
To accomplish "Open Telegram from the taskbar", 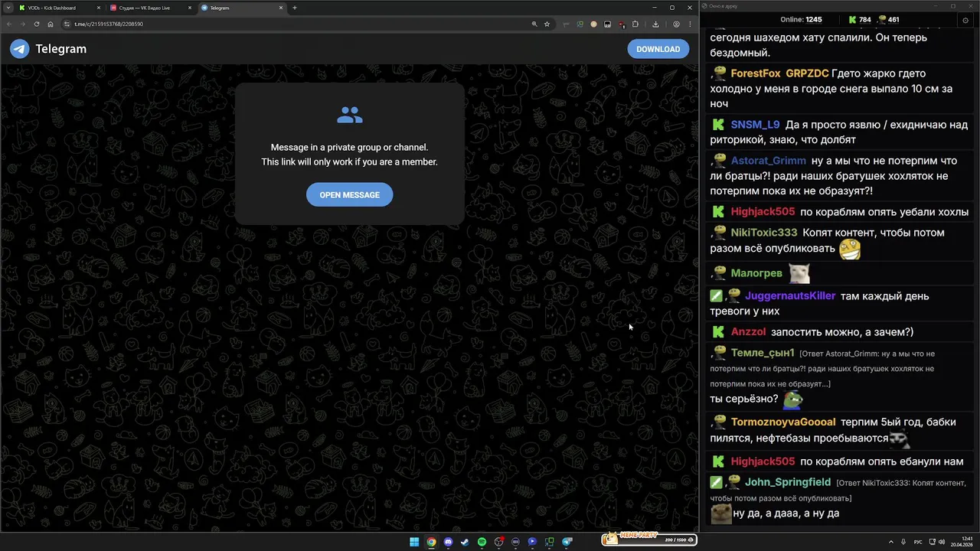I will point(567,542).
